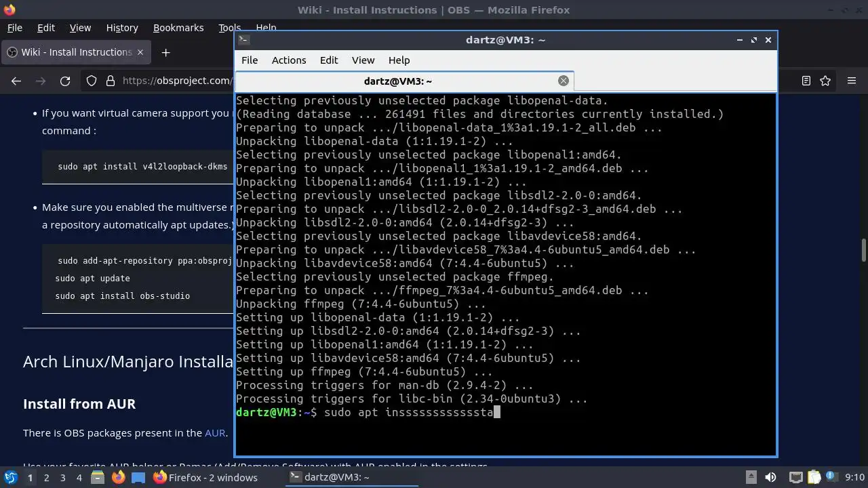The image size is (868, 488).
Task: Switch to workspace 4
Action: click(79, 477)
